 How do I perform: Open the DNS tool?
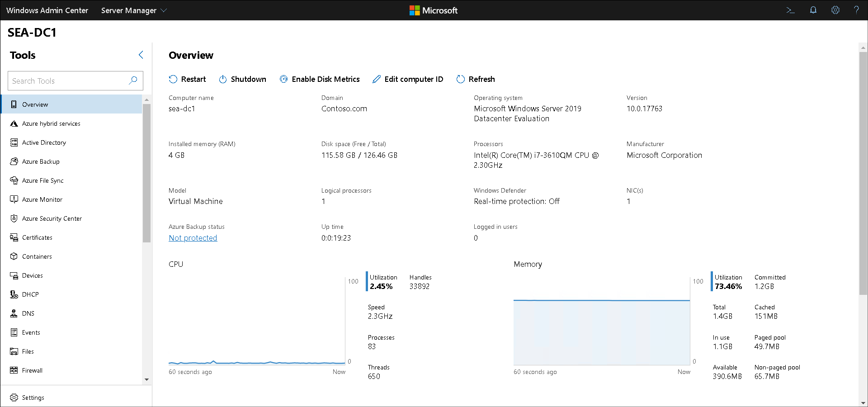pos(28,313)
